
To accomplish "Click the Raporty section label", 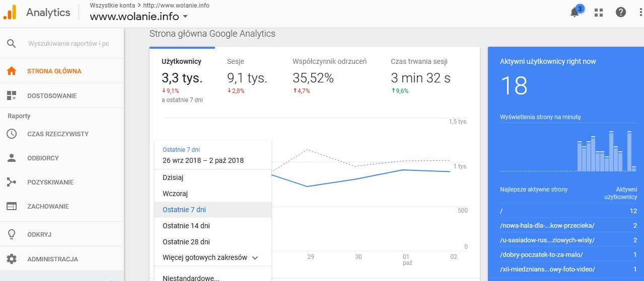I will [x=19, y=116].
